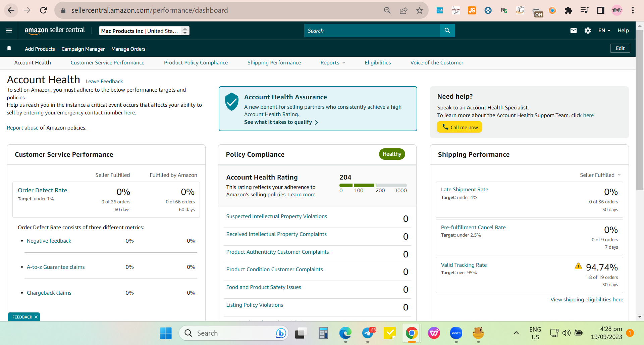Open Suspected Intellectual Property Violations
The height and width of the screenshot is (345, 644).
[x=277, y=216]
